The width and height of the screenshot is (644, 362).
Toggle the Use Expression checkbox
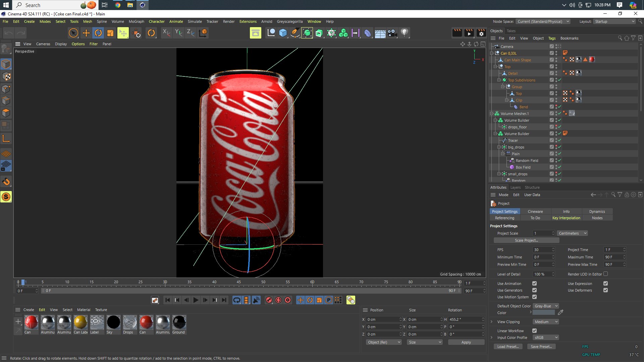pos(605,284)
